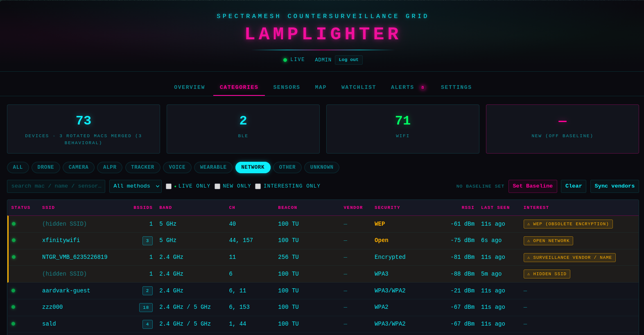
Task: Open the All methods dropdown
Action: pos(136,186)
